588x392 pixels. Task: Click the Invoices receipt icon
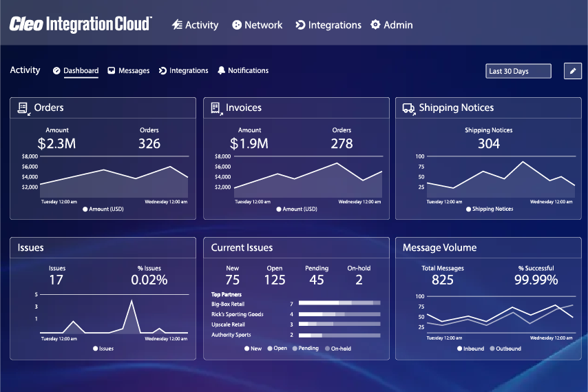click(216, 108)
